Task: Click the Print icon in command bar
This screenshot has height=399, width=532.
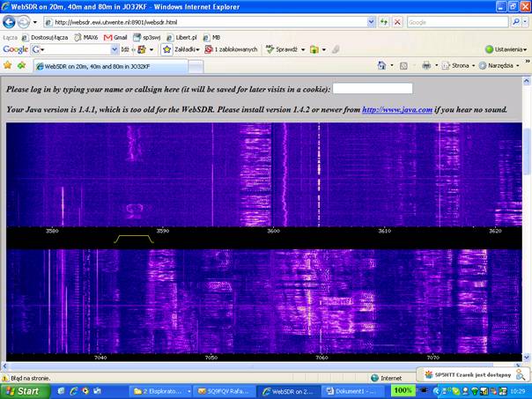Action: [425, 65]
